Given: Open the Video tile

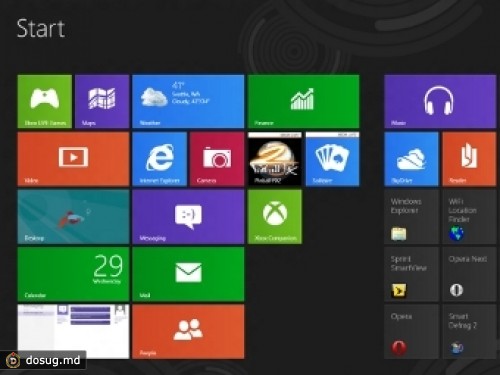Looking at the screenshot, I should tap(73, 159).
